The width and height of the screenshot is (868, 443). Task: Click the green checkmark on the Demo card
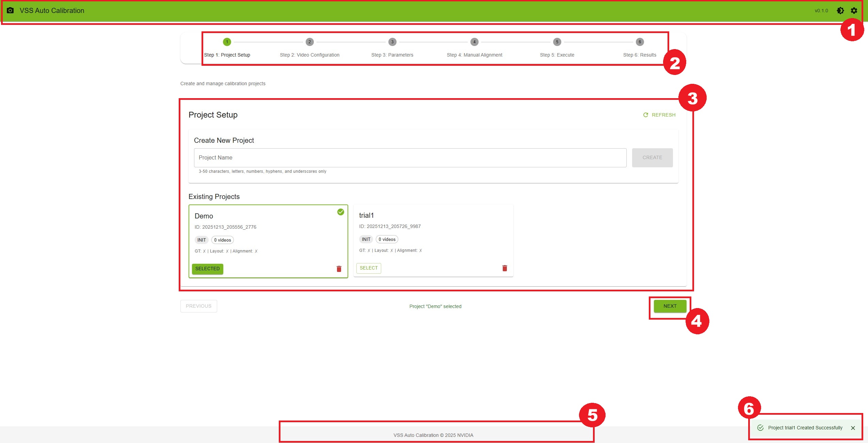click(340, 212)
